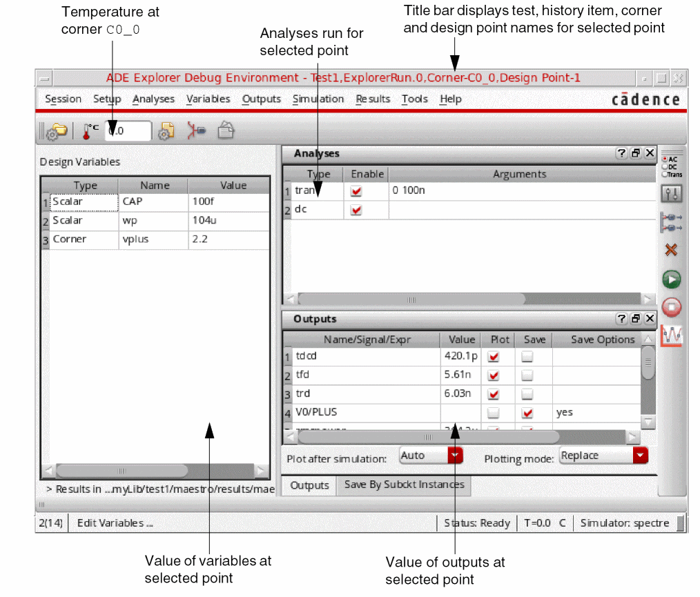Image resolution: width=700 pixels, height=597 pixels.
Task: Click the netlist clipboard toolbar icon
Action: (x=226, y=130)
